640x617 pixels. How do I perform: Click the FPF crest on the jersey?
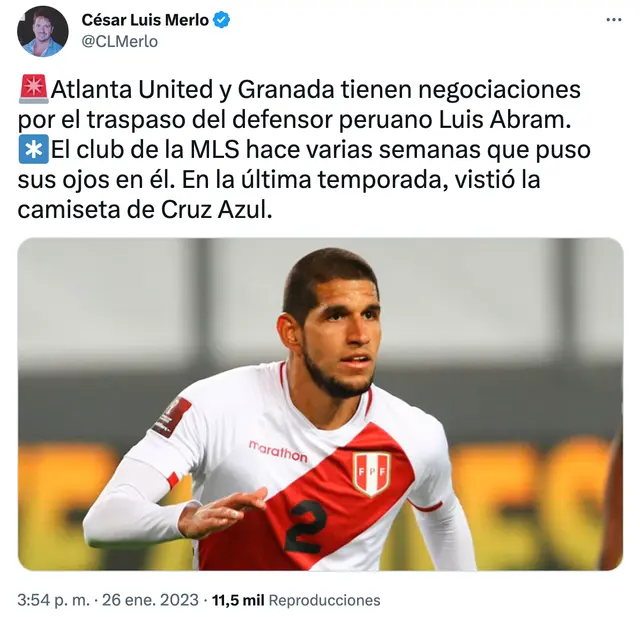tap(371, 473)
